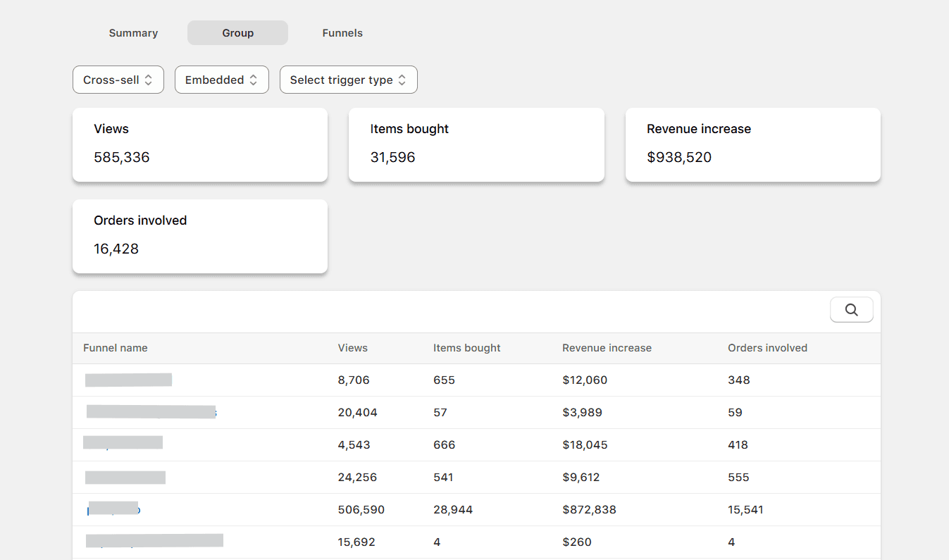Switch to the Funnels tab

point(342,32)
